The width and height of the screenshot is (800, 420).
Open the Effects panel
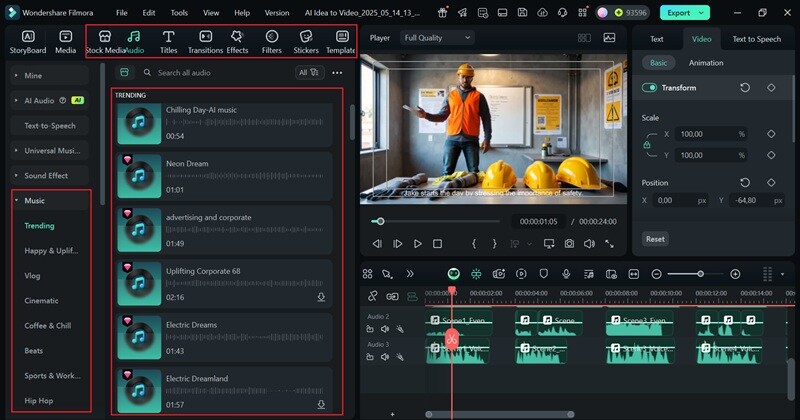tap(237, 42)
